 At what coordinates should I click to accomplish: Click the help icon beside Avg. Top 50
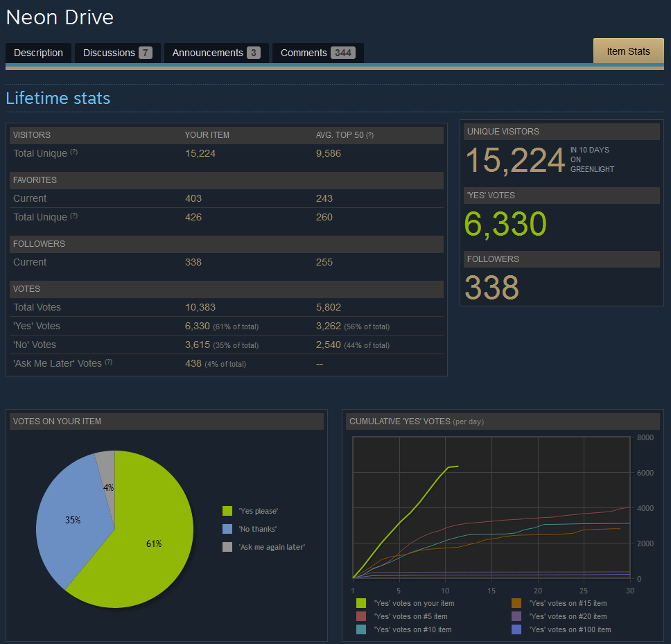[370, 135]
